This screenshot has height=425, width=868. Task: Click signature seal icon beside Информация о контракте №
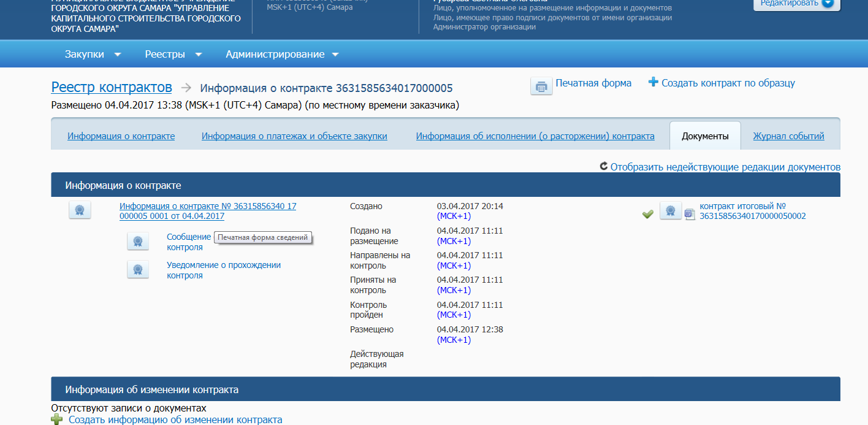click(x=80, y=210)
